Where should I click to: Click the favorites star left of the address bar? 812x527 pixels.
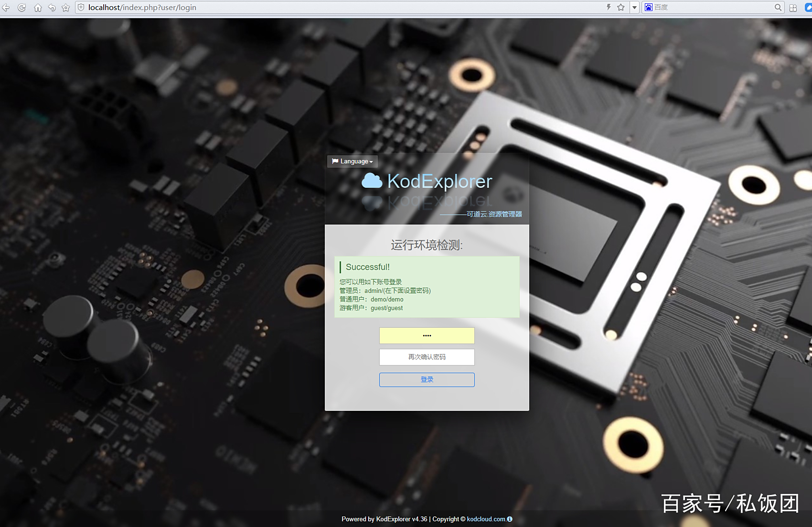click(x=66, y=8)
